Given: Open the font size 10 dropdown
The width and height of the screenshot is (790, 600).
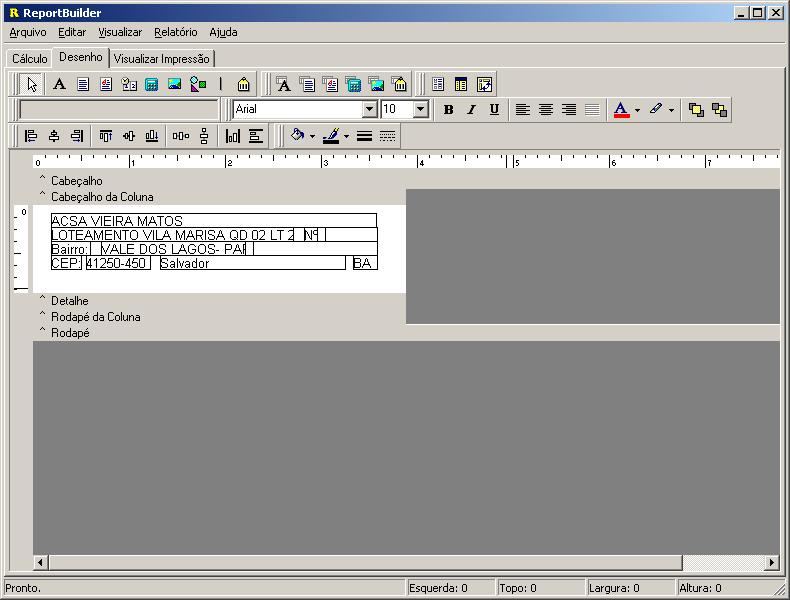Looking at the screenshot, I should [x=421, y=109].
